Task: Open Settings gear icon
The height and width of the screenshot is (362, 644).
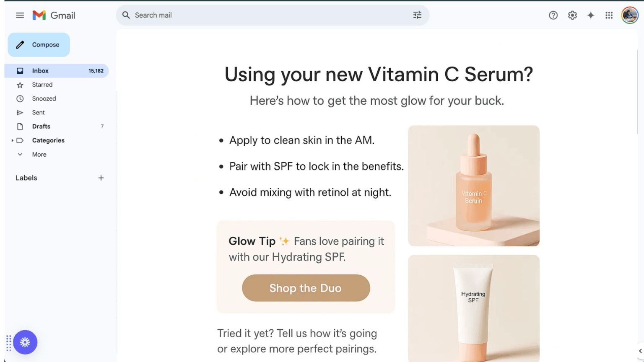Action: click(x=572, y=16)
